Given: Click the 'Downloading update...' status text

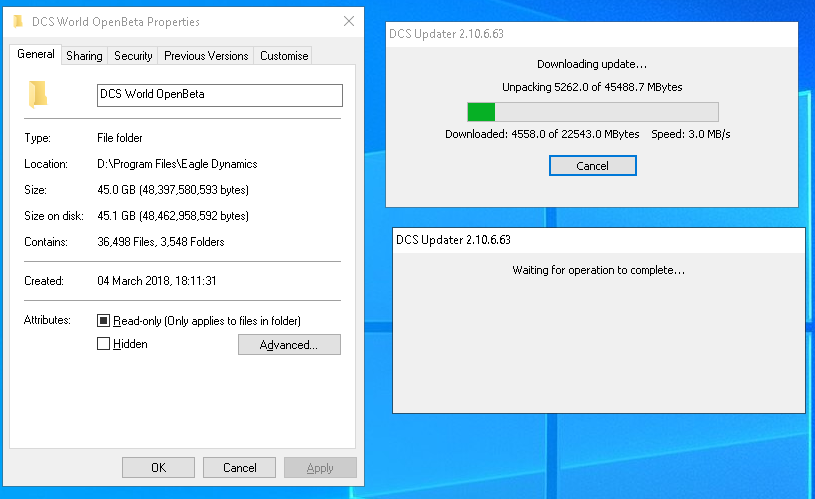Looking at the screenshot, I should coord(592,64).
